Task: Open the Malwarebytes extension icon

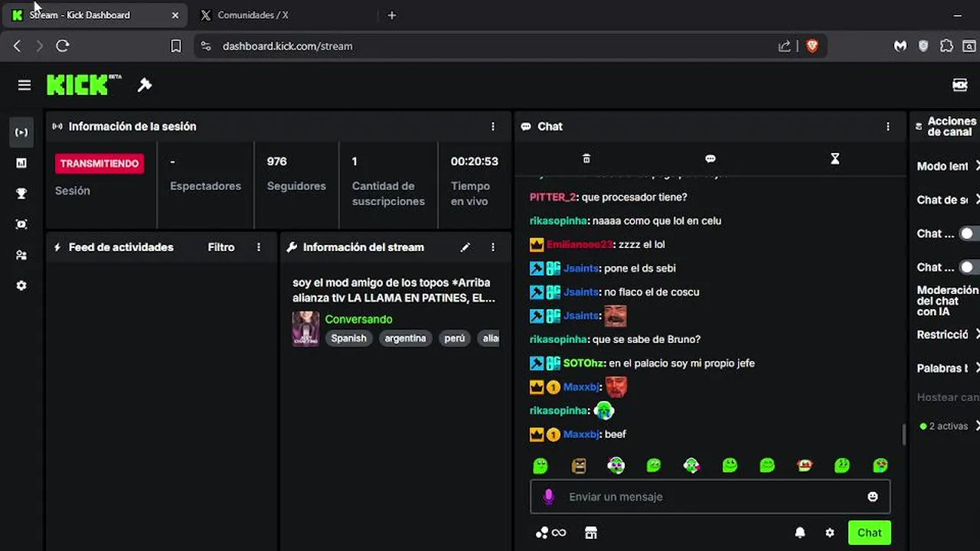Action: 900,46
